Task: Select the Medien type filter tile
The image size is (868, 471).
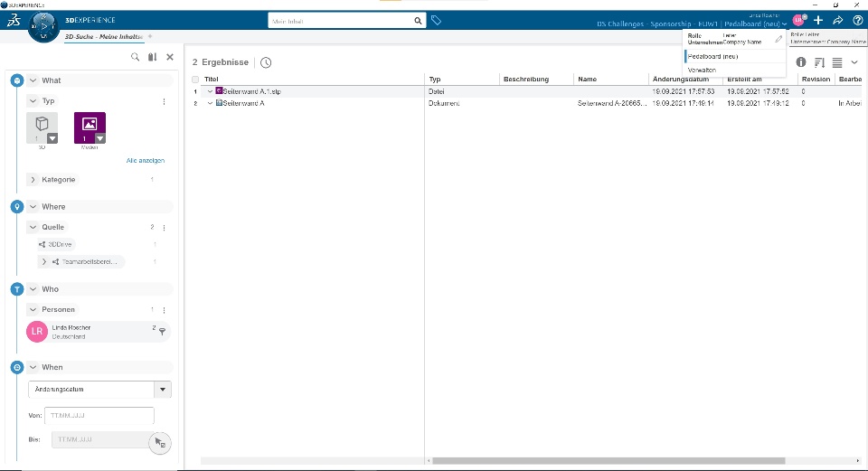Action: click(90, 127)
